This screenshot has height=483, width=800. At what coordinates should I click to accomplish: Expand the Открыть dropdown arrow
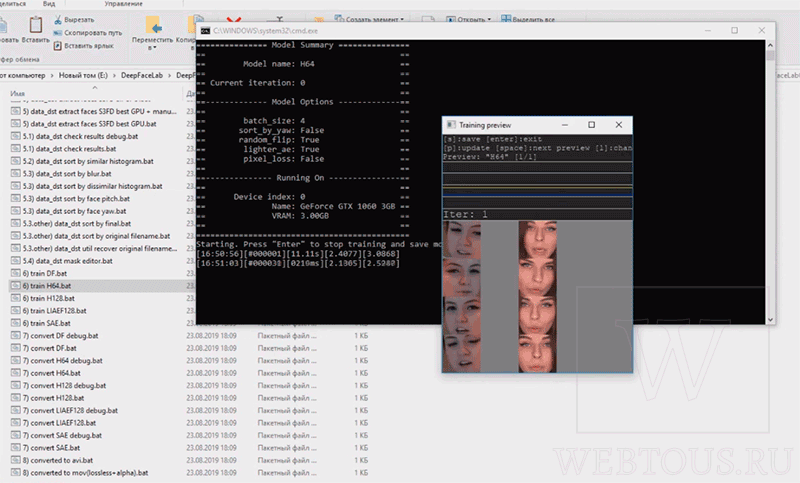489,19
